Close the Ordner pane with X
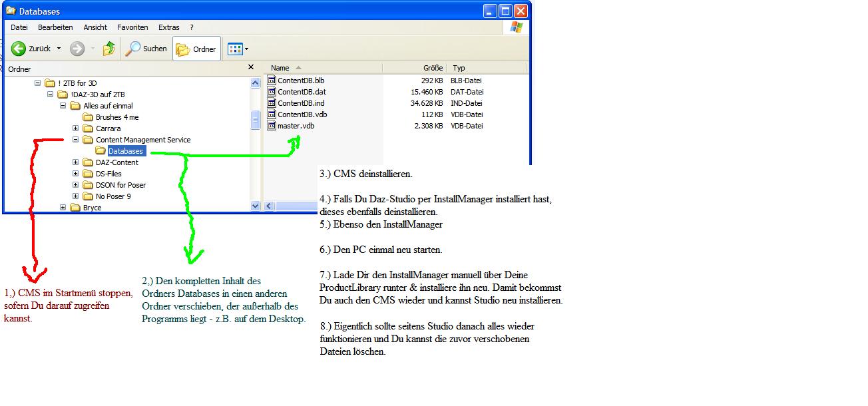This screenshot has width=868, height=406. [251, 67]
